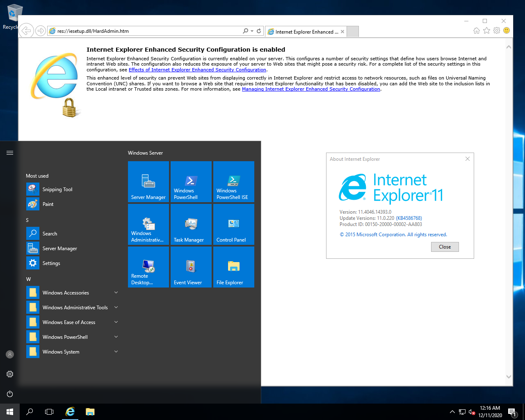Viewport: 525px width, 420px height.
Task: Open Task View on taskbar
Action: pos(49,412)
